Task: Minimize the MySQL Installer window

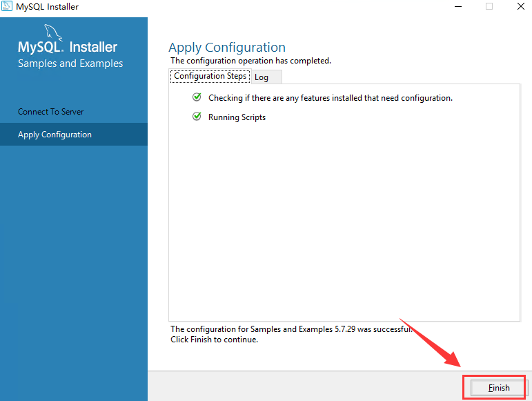Action: tap(458, 6)
